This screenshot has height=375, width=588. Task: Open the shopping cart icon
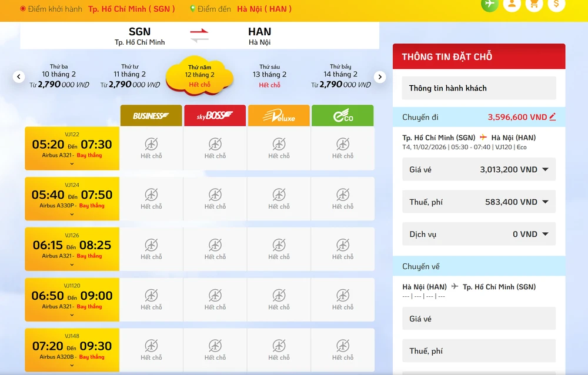tap(534, 5)
